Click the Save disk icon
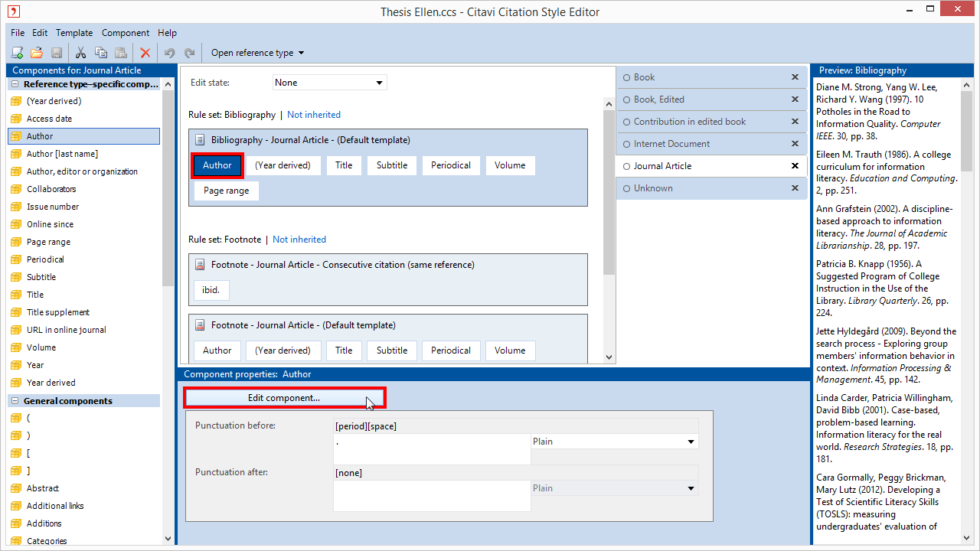This screenshot has width=980, height=551. tap(56, 53)
